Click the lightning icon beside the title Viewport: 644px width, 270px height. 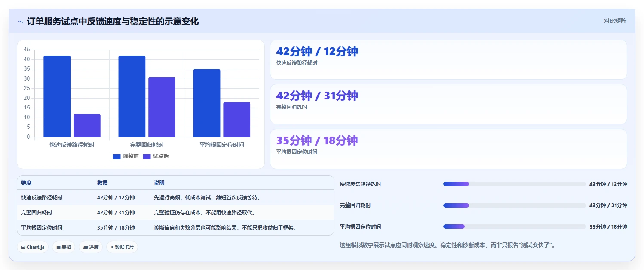click(20, 22)
